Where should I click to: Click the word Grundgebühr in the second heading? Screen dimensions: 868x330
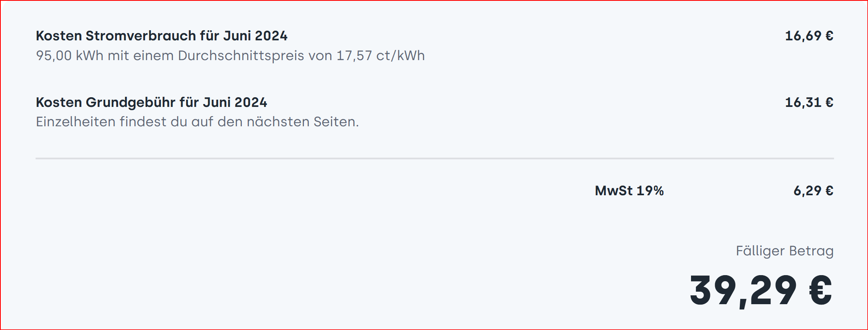pyautogui.click(x=130, y=102)
